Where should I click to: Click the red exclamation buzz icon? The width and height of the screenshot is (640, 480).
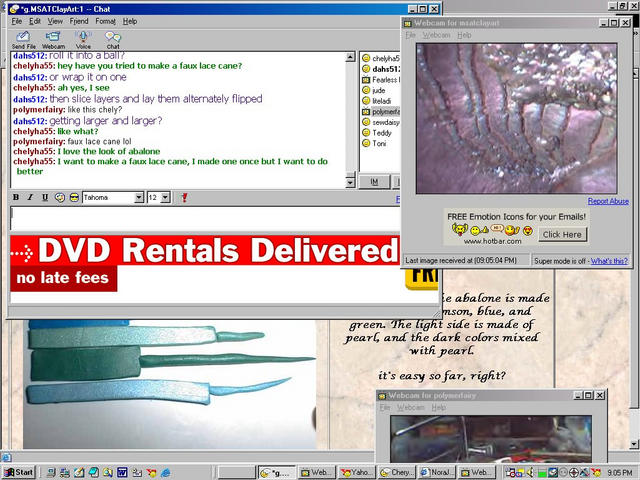[x=184, y=198]
